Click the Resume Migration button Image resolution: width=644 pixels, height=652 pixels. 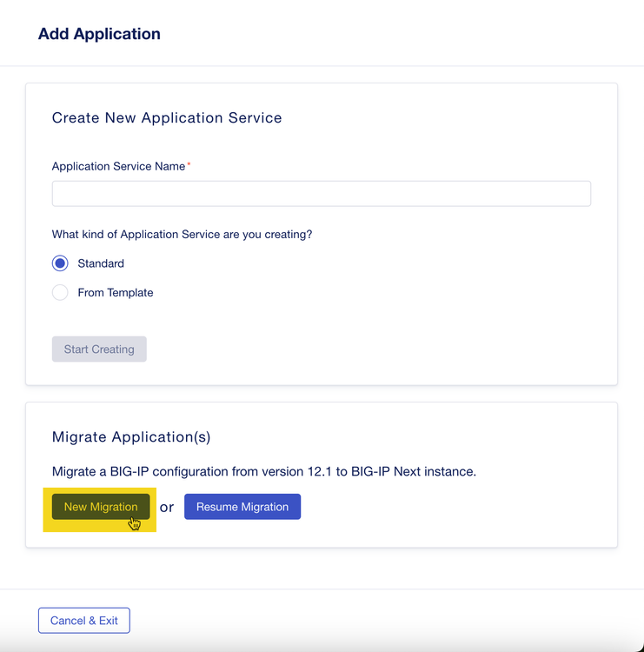[242, 507]
